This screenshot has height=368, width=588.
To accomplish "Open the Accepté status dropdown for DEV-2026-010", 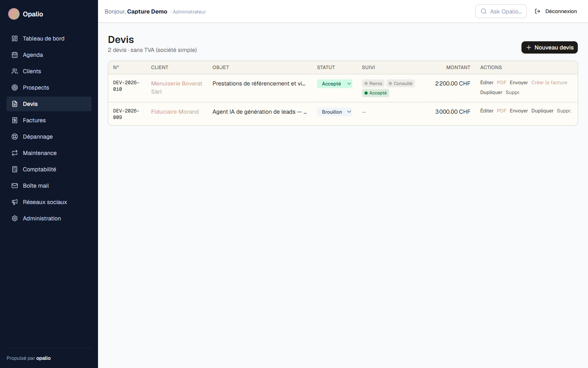I will coord(334,84).
